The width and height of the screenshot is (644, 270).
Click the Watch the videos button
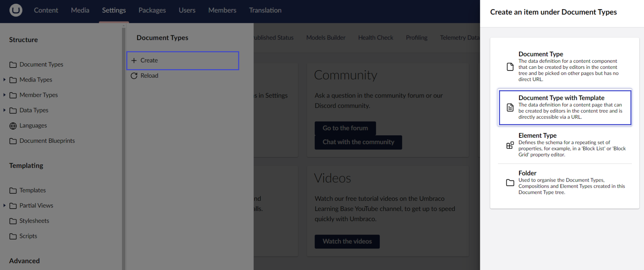point(347,241)
